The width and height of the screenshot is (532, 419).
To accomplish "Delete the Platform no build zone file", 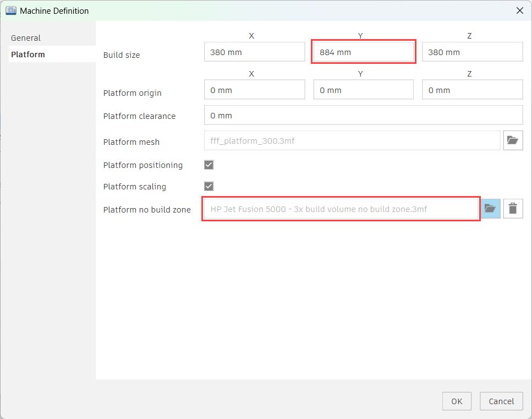I will [x=512, y=209].
